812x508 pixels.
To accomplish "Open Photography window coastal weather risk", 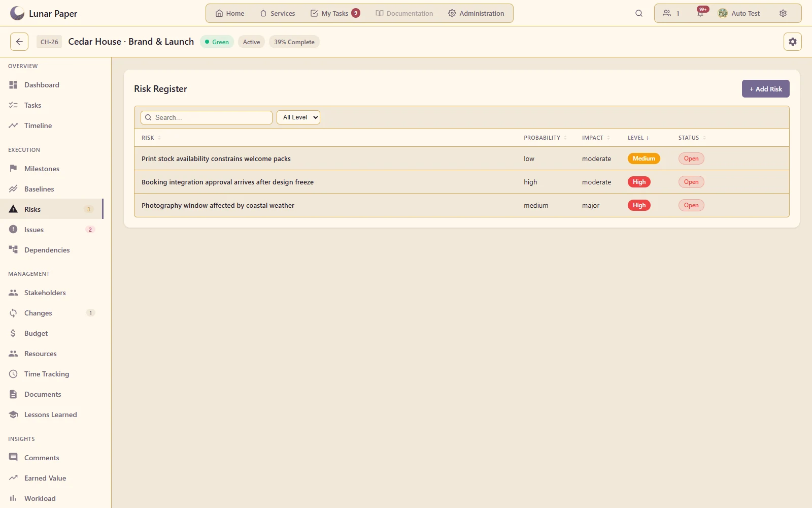I will (462, 205).
